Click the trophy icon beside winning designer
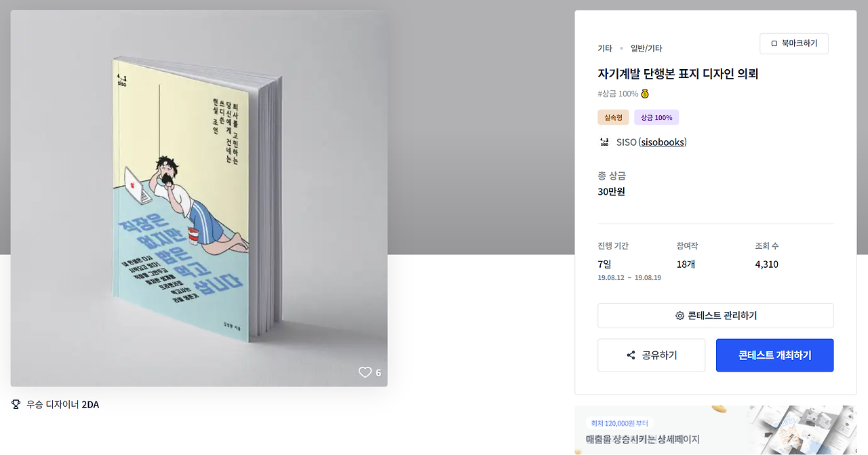Image resolution: width=868 pixels, height=455 pixels. pos(16,404)
